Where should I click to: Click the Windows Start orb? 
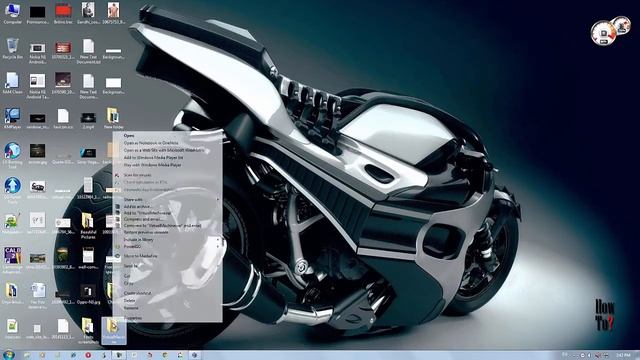click(x=9, y=355)
